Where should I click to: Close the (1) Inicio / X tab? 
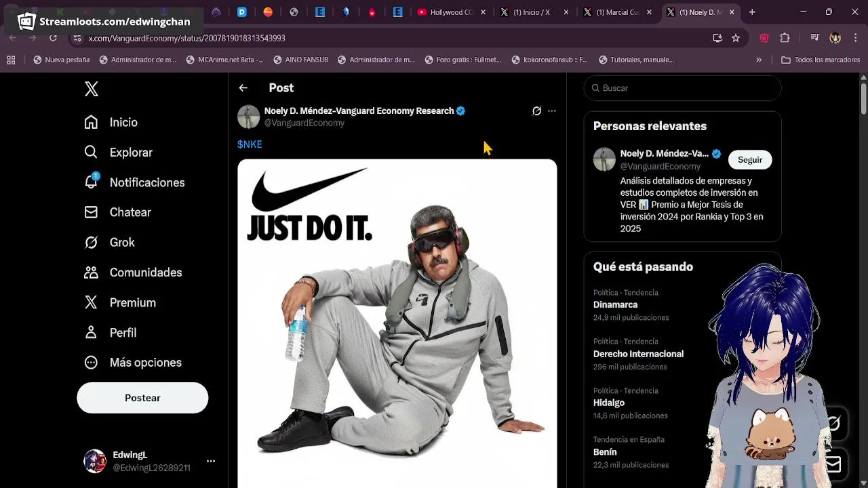[x=566, y=12]
